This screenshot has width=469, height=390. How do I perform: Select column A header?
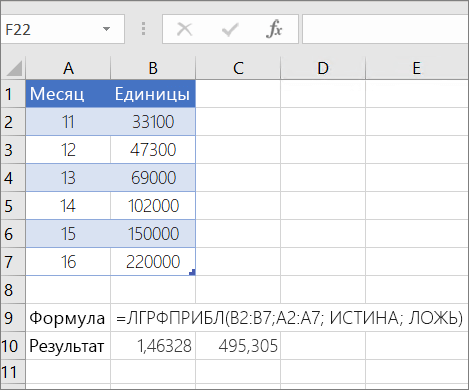(x=68, y=68)
